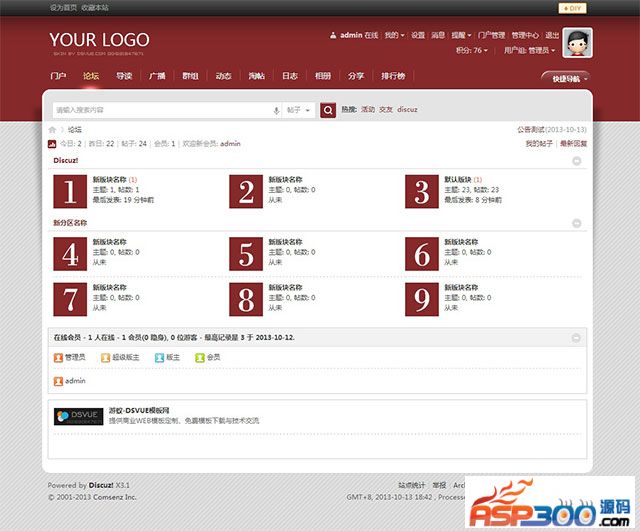Open the 日志 nav tab

click(x=290, y=76)
